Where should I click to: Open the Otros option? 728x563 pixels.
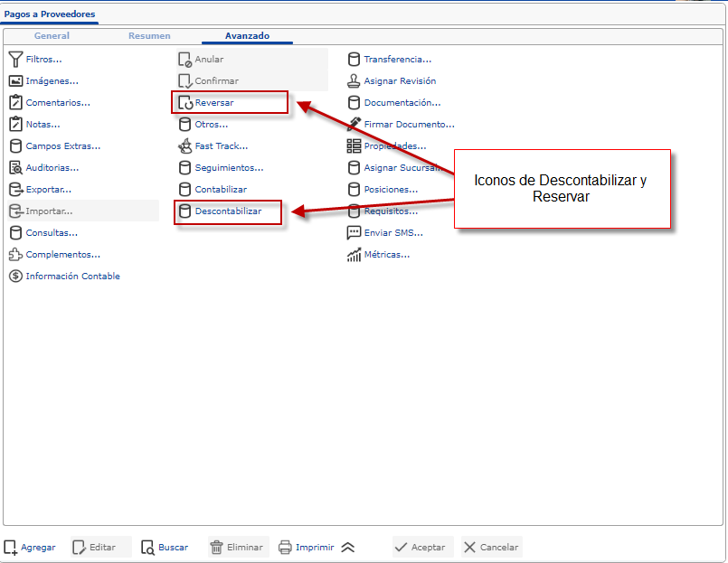pos(212,125)
